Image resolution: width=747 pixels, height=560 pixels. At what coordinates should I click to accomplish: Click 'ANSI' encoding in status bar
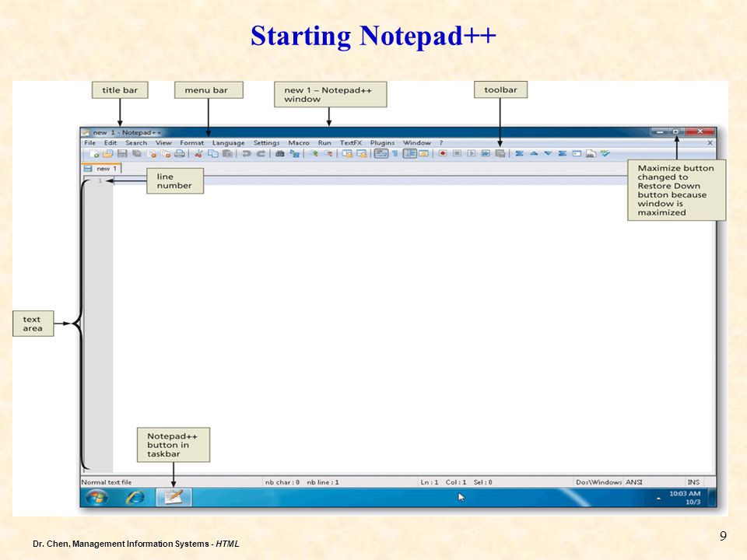pos(633,482)
